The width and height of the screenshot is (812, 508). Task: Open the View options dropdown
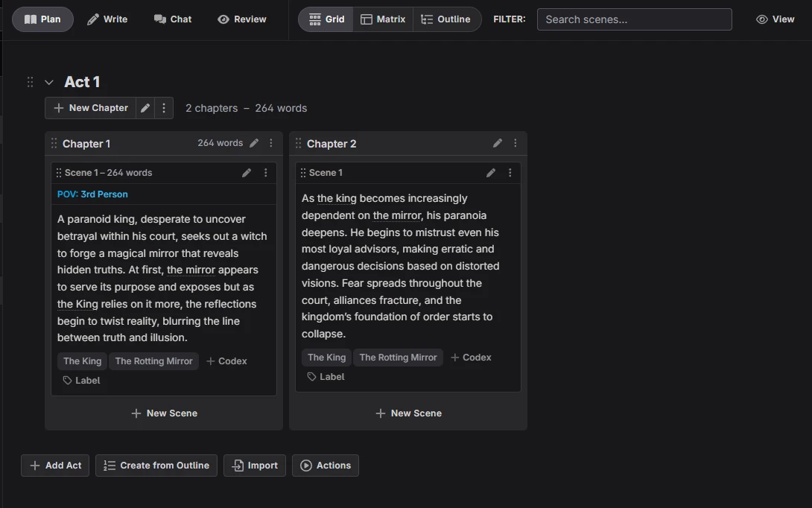775,19
